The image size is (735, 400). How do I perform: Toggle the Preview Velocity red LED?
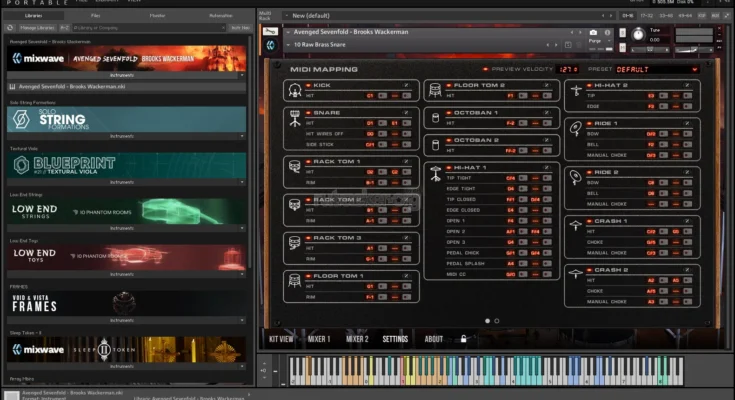click(486, 69)
